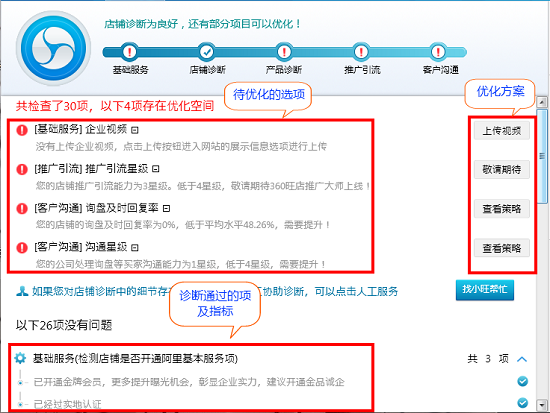This screenshot has width=550, height=413.
Task: Click the blue 找小旺帮忙 button
Action: (x=485, y=290)
